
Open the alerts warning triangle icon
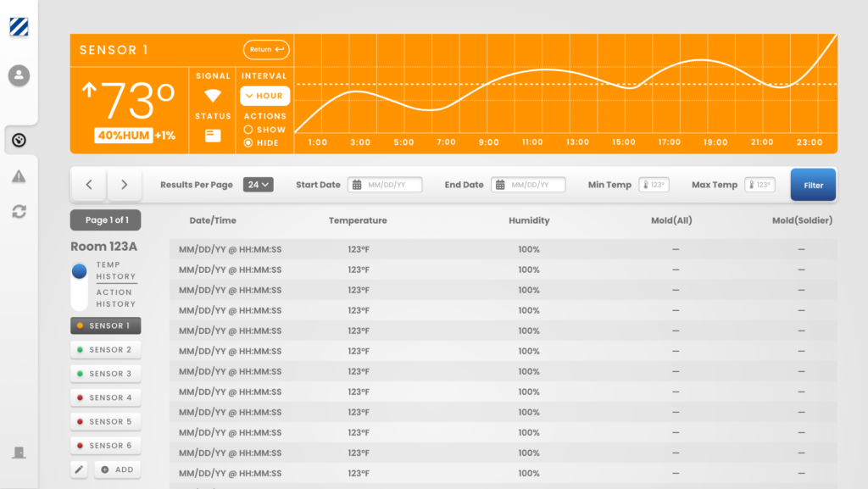19,176
